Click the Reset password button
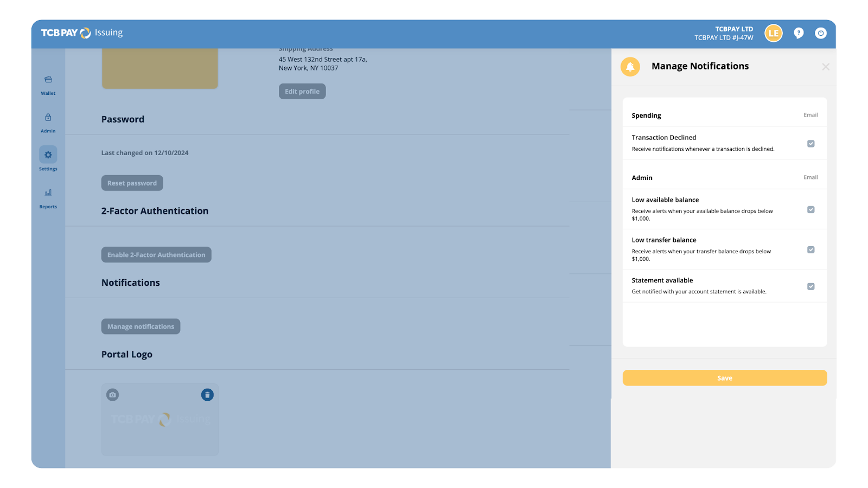The height and width of the screenshot is (488, 868). click(132, 183)
